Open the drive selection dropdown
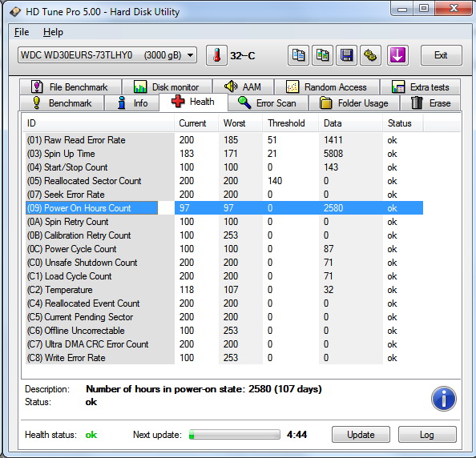The width and height of the screenshot is (476, 458). pyautogui.click(x=107, y=55)
